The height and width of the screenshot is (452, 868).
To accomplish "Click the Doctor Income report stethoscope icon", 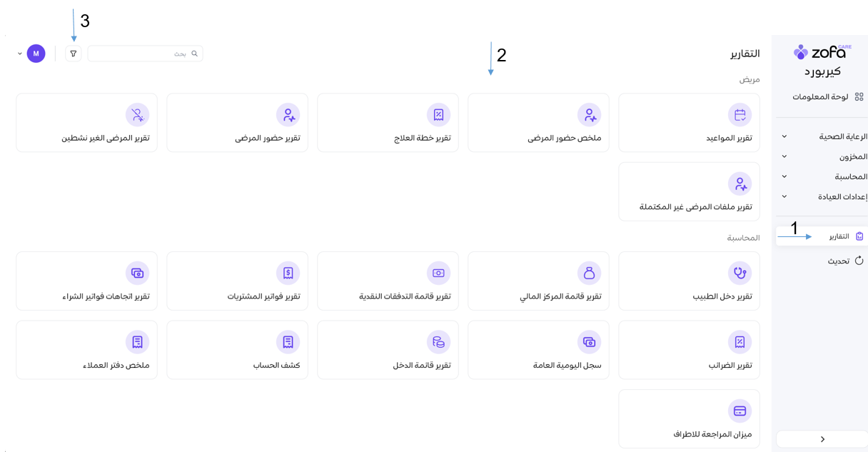I will tap(740, 273).
